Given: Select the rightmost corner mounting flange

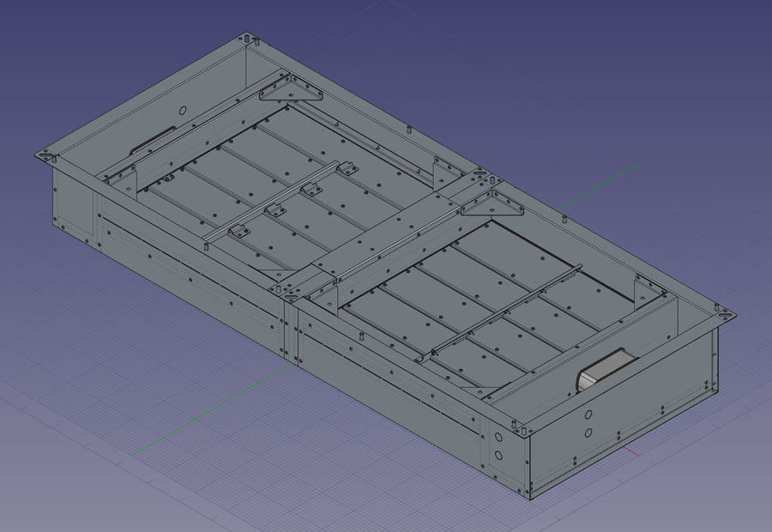Looking at the screenshot, I should click(x=725, y=315).
